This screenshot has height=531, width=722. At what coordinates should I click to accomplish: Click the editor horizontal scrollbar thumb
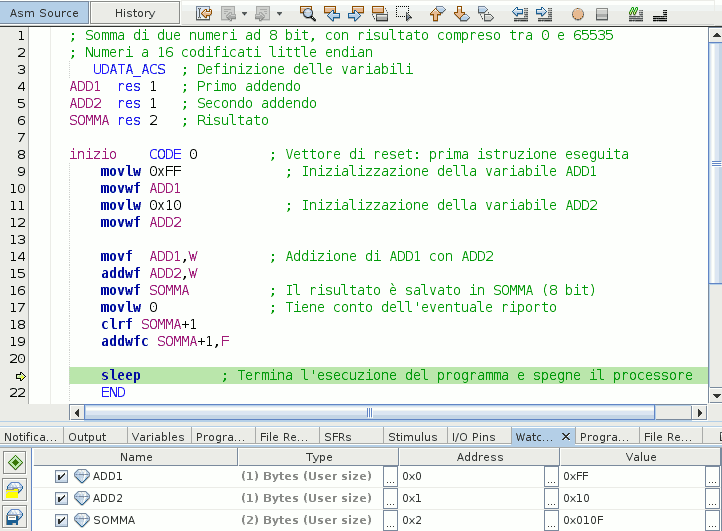click(368, 412)
